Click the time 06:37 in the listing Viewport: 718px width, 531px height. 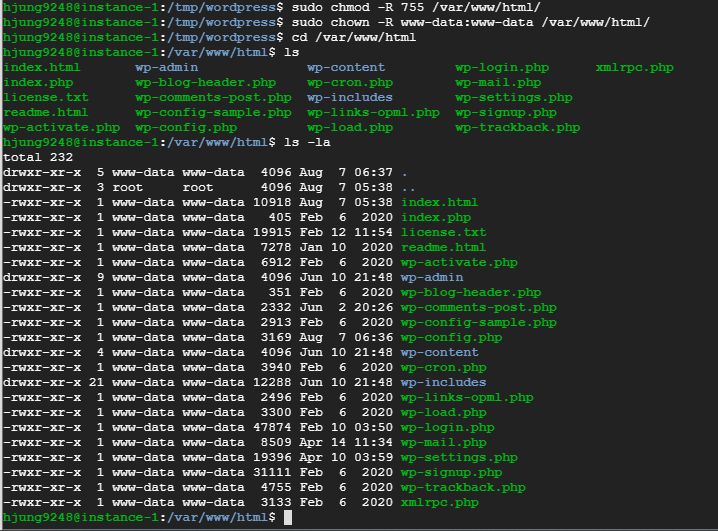[373, 173]
